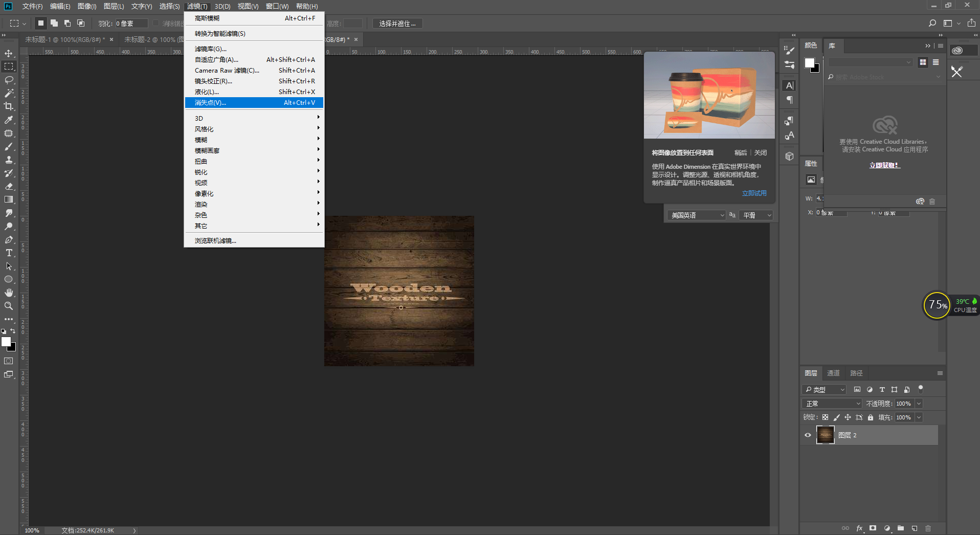The width and height of the screenshot is (980, 535).
Task: Click 选择并遮住... button
Action: [x=397, y=24]
